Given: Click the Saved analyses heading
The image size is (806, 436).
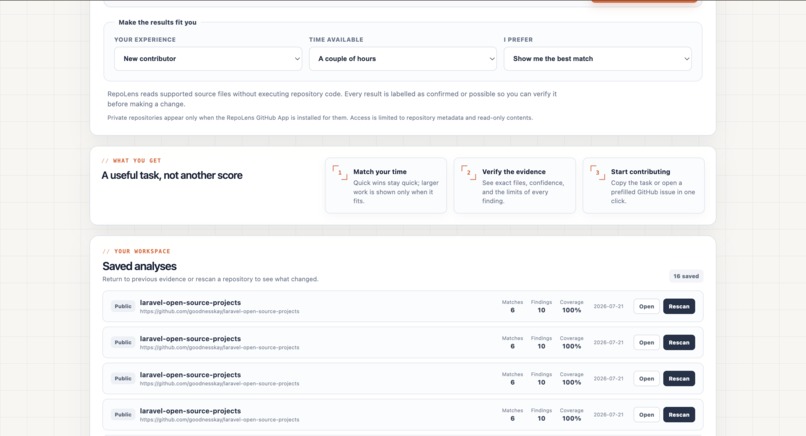Looking at the screenshot, I should point(139,266).
